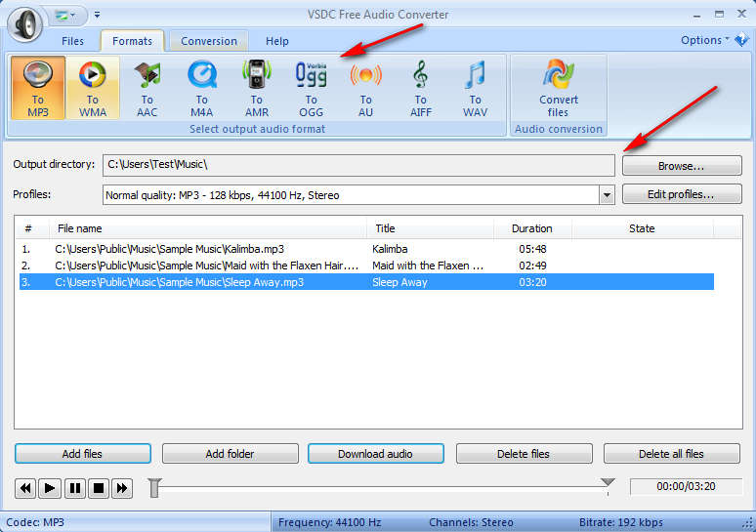Click the Kalimba title cell
The image size is (756, 532).
390,249
